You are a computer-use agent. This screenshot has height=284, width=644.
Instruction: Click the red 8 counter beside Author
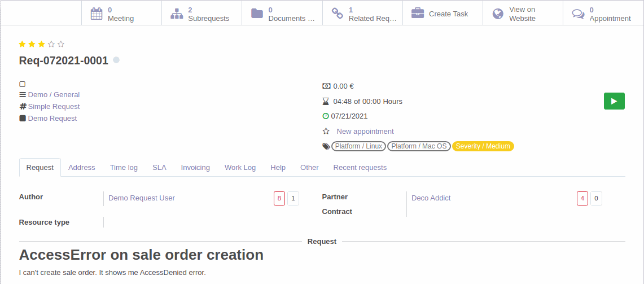(x=279, y=199)
